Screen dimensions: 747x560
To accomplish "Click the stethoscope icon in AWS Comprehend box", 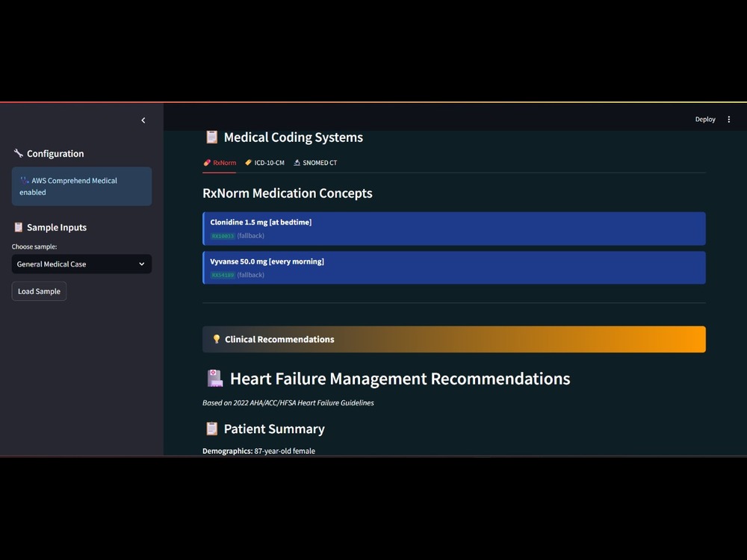I will [x=25, y=181].
